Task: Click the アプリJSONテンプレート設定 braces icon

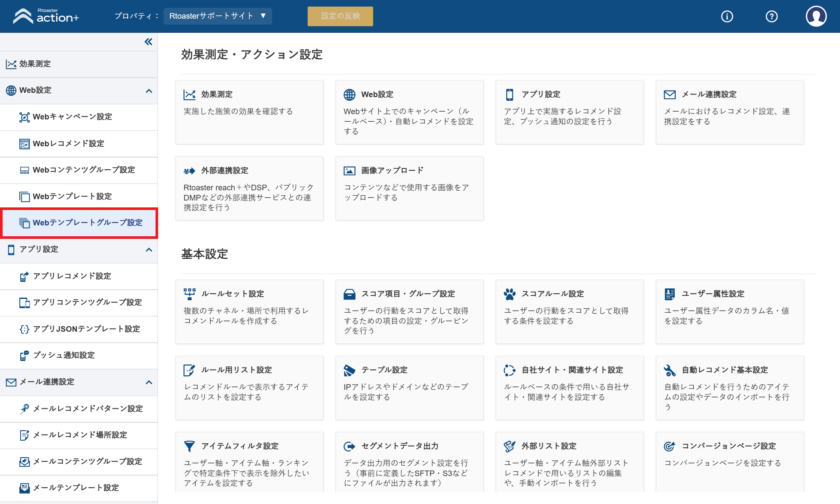Action: point(25,329)
